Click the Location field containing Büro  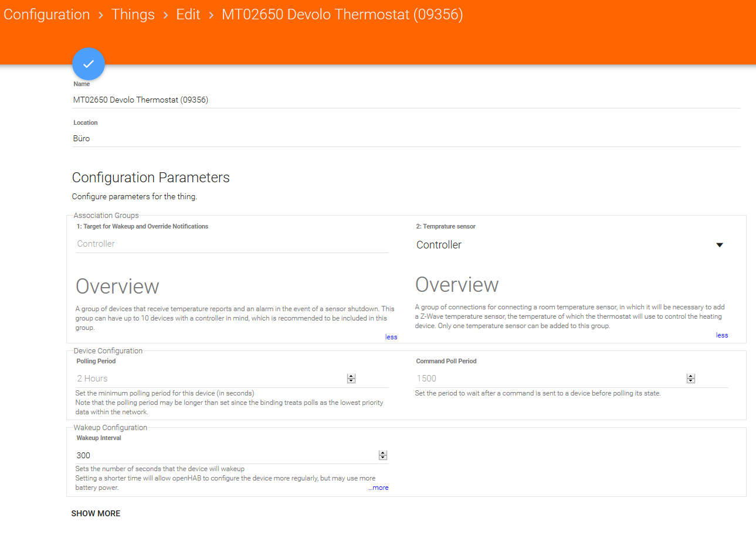(x=405, y=138)
